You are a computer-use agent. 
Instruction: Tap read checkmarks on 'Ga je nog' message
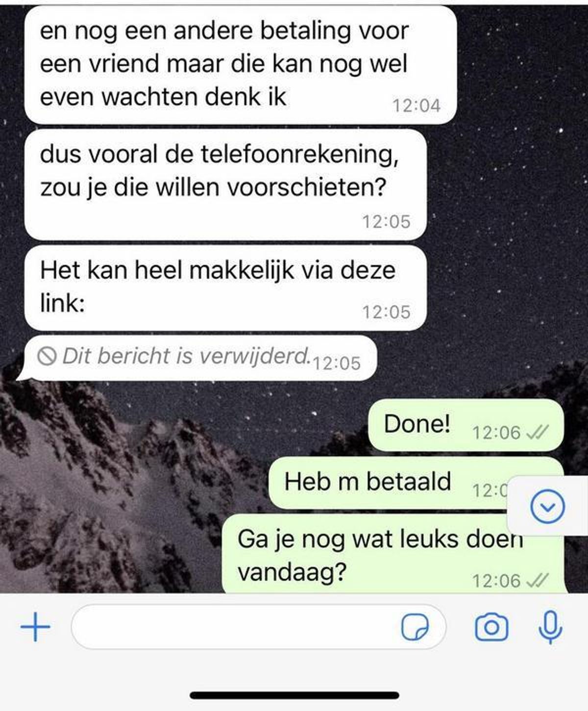[537, 581]
